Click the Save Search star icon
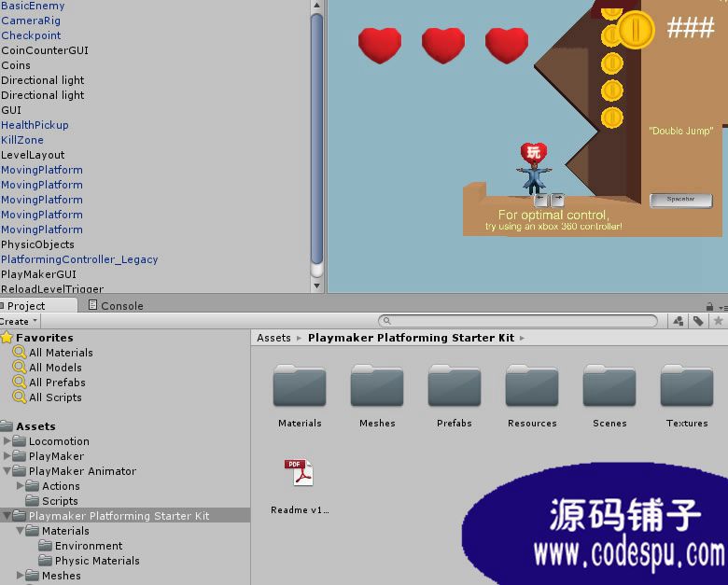 coord(719,321)
